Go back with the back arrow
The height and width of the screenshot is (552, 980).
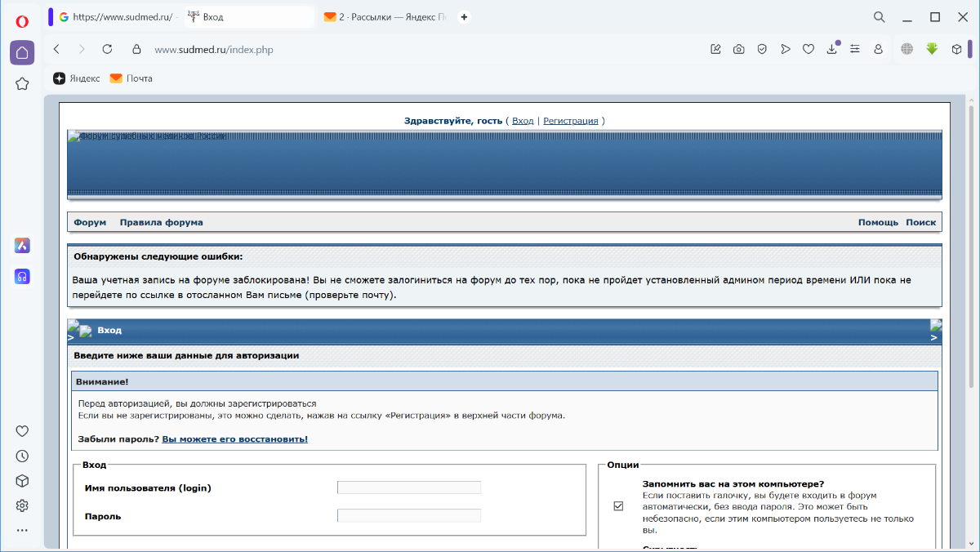pyautogui.click(x=56, y=49)
